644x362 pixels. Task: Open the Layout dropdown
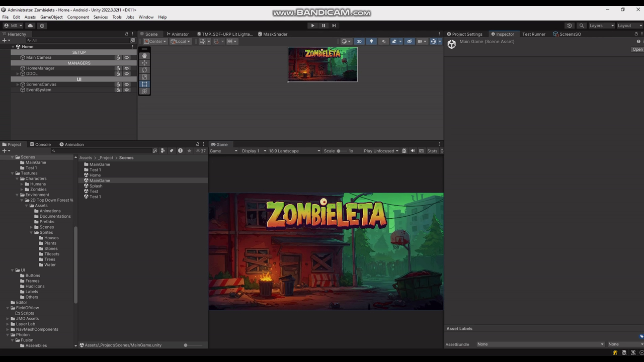630,26
